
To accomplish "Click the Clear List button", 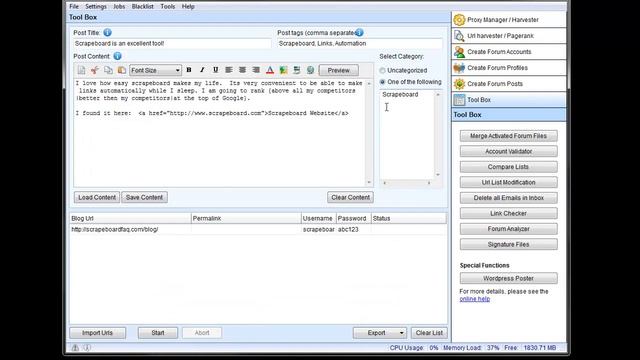I will [429, 333].
